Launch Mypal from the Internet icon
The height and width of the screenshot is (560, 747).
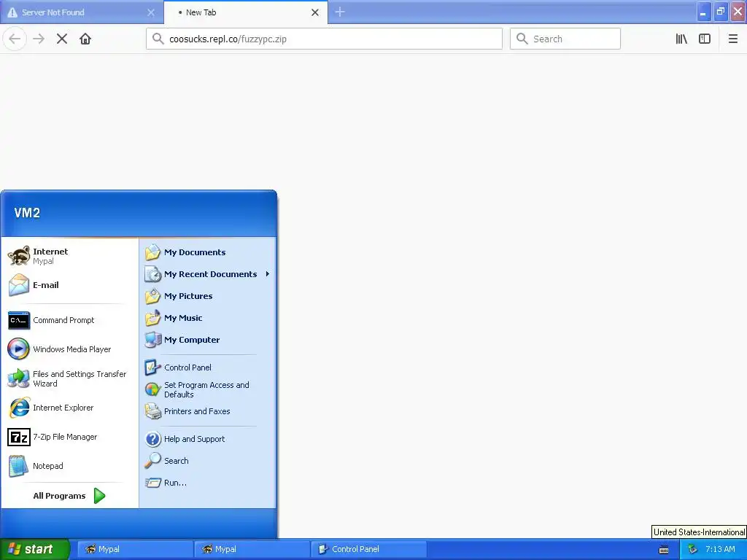(19, 256)
